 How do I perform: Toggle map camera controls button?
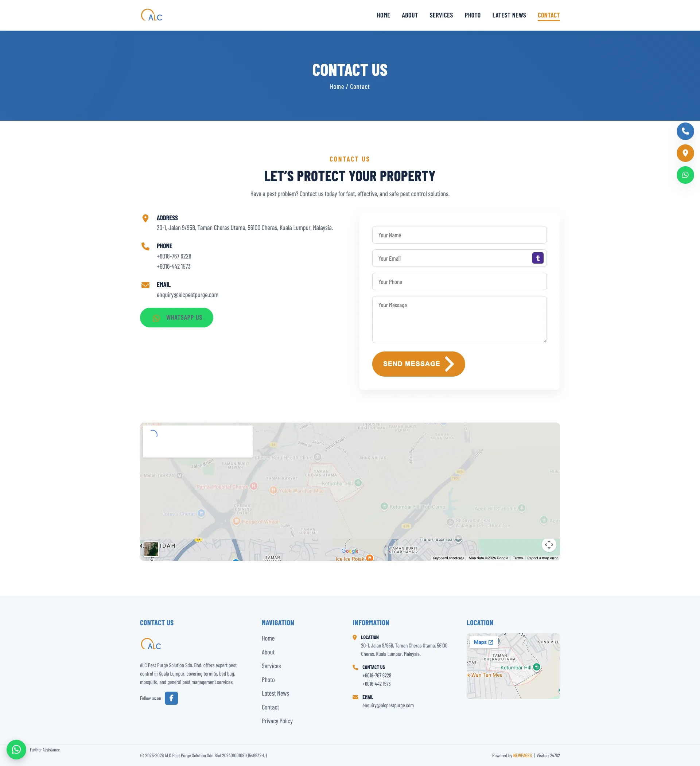(x=548, y=545)
